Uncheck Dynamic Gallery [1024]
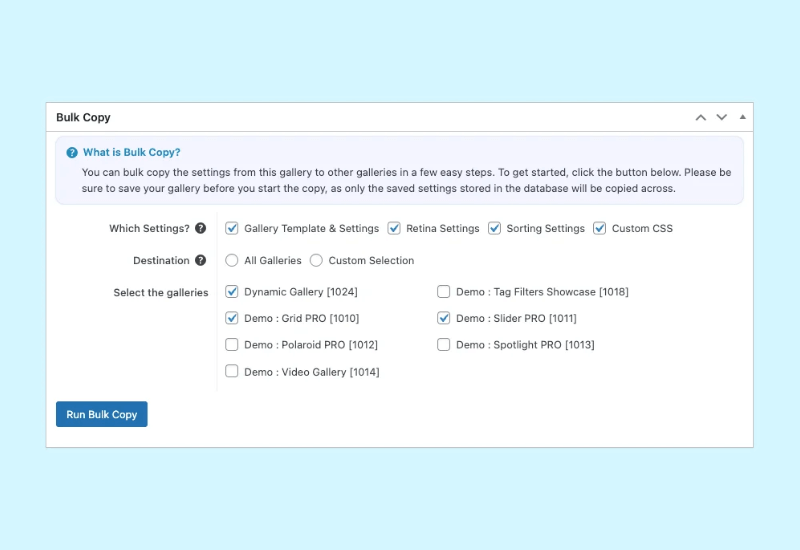Image resolution: width=800 pixels, height=550 pixels. point(232,292)
